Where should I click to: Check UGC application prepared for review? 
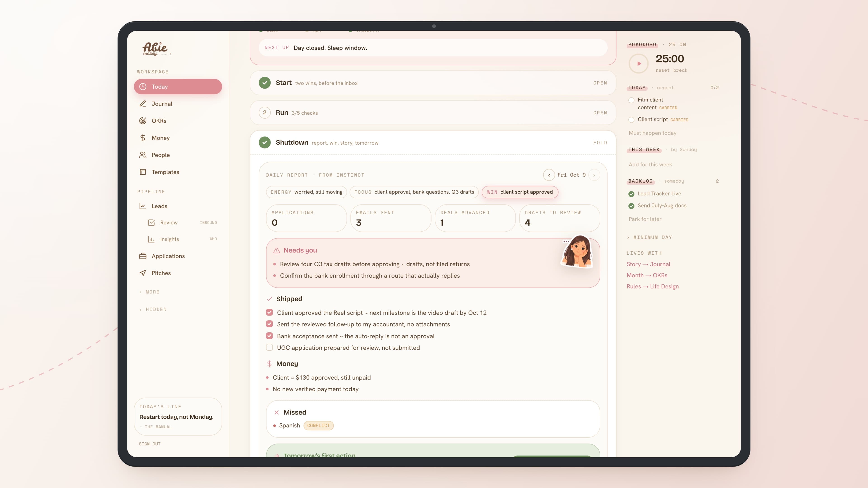(x=269, y=347)
